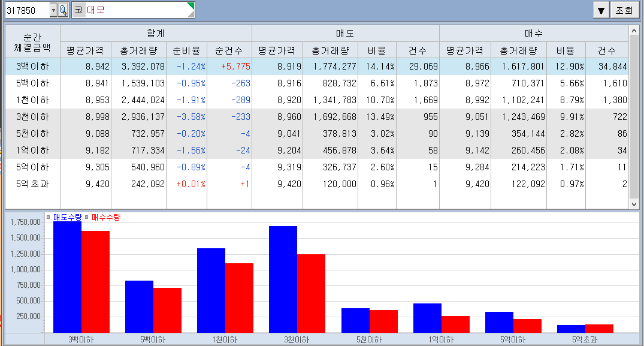Click the red 1천이하 buy bar

pyautogui.click(x=240, y=298)
